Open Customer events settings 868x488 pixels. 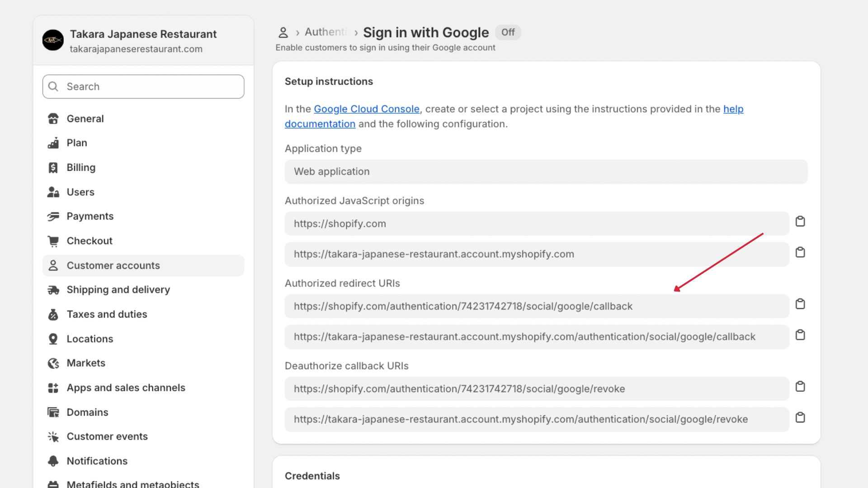pyautogui.click(x=143, y=437)
